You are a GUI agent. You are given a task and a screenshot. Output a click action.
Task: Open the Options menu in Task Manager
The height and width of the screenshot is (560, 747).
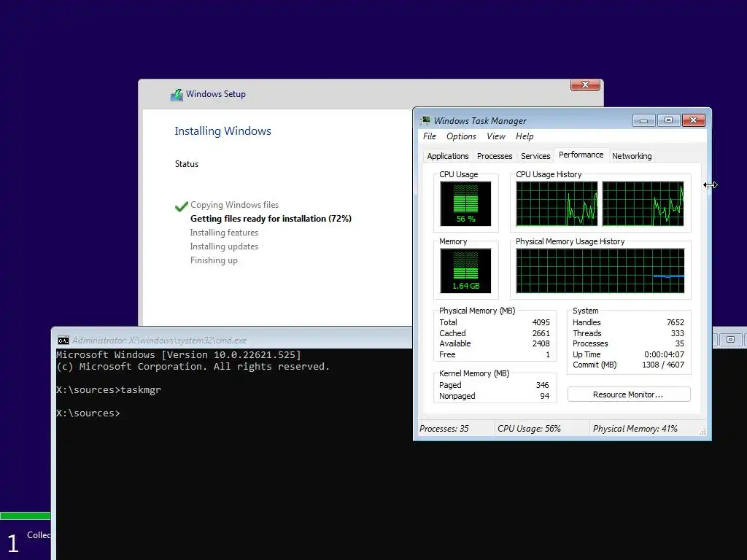(461, 136)
